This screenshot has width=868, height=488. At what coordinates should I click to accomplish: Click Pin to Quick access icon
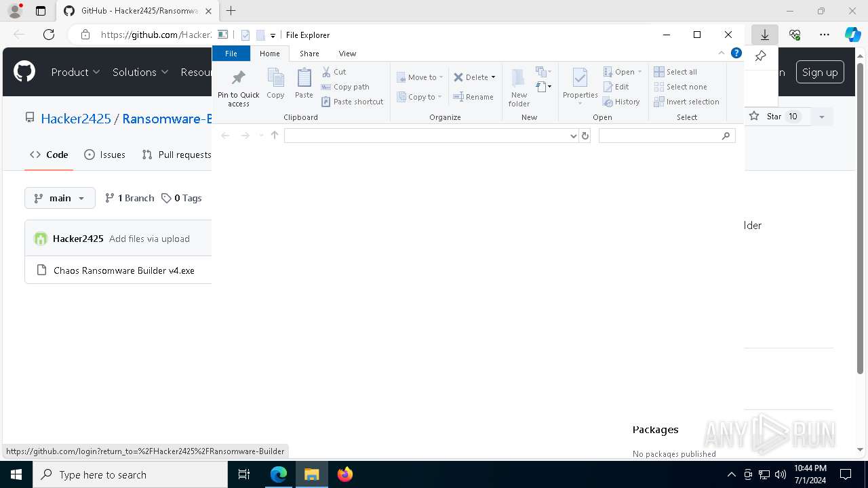pos(238,87)
